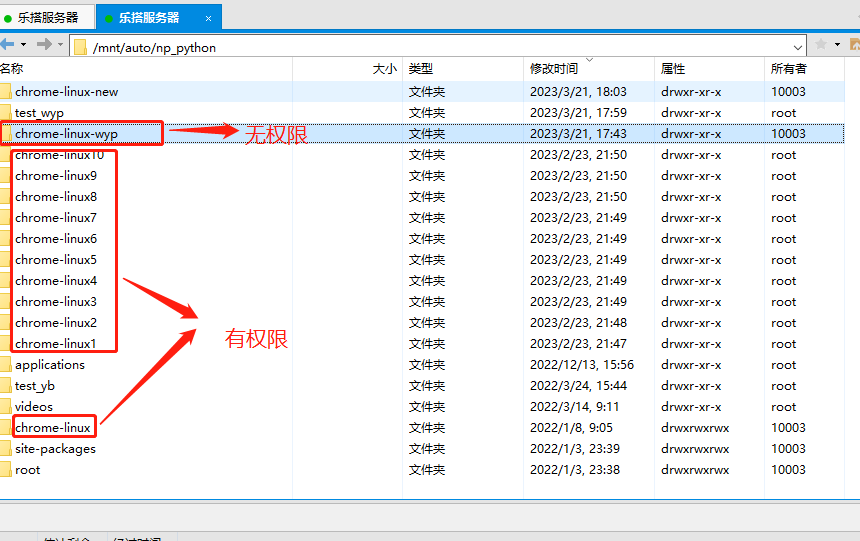This screenshot has height=541, width=860.
Task: Close the active 乐搭服务器 tab
Action: (x=208, y=18)
